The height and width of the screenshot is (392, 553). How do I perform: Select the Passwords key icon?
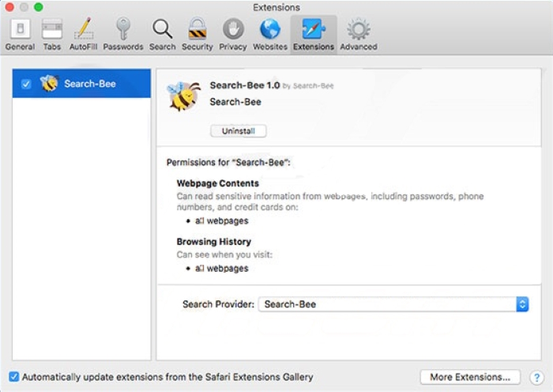[123, 34]
